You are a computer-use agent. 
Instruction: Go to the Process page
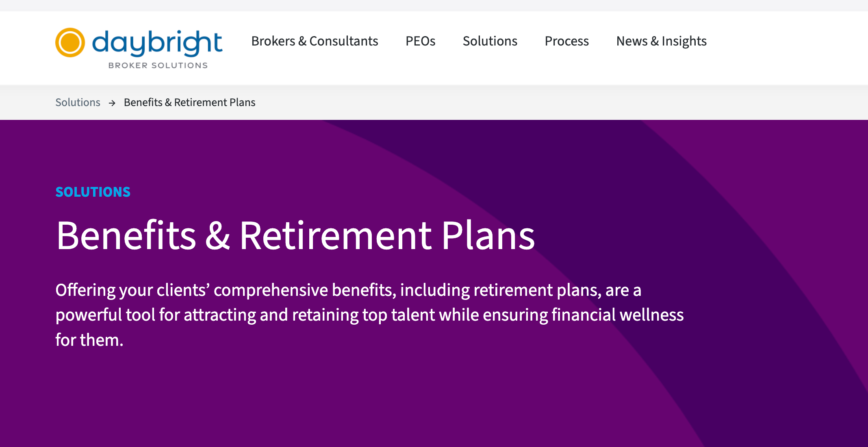(x=566, y=41)
